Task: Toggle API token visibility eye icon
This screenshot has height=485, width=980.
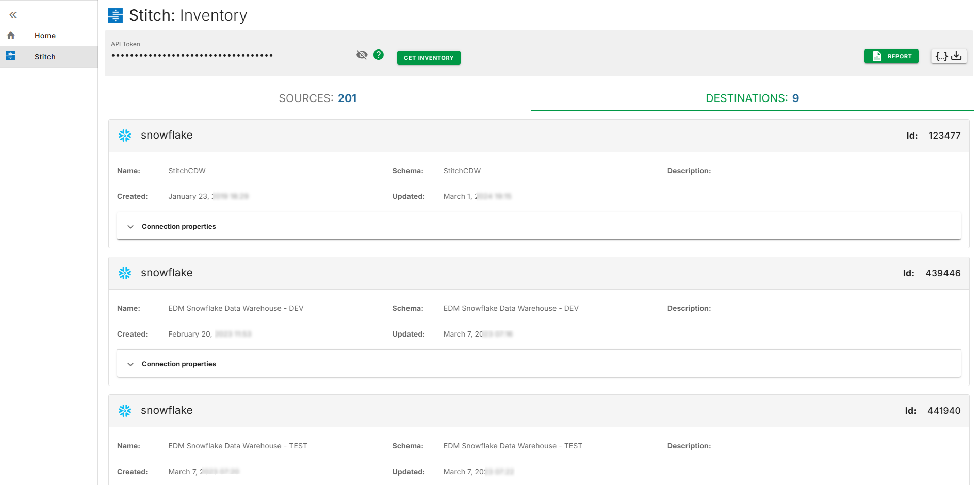Action: pos(362,55)
